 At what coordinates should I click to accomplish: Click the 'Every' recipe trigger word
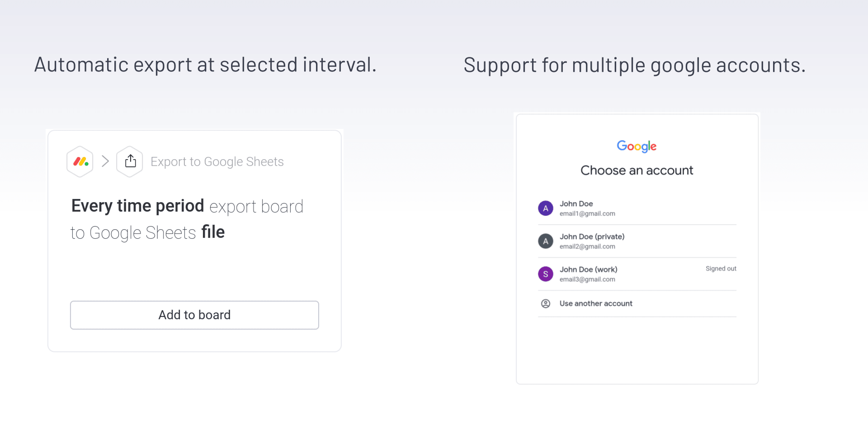[92, 206]
